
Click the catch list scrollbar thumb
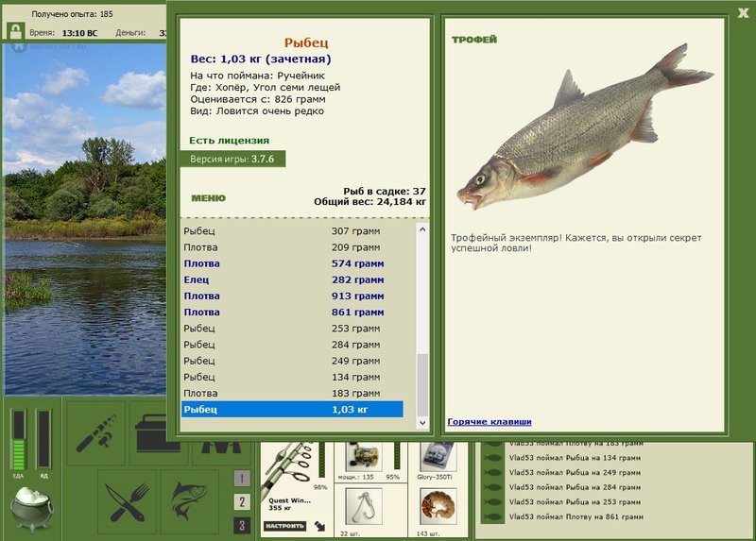pyautogui.click(x=422, y=384)
